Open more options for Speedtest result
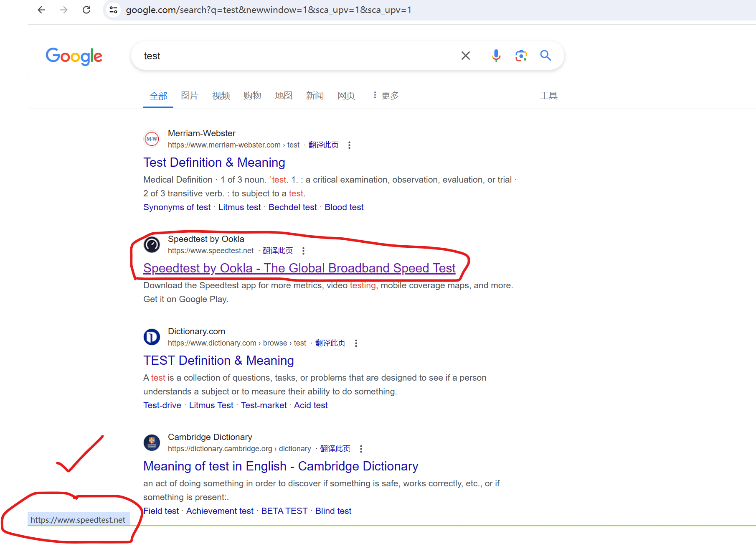Image resolution: width=756 pixels, height=544 pixels. 303,251
